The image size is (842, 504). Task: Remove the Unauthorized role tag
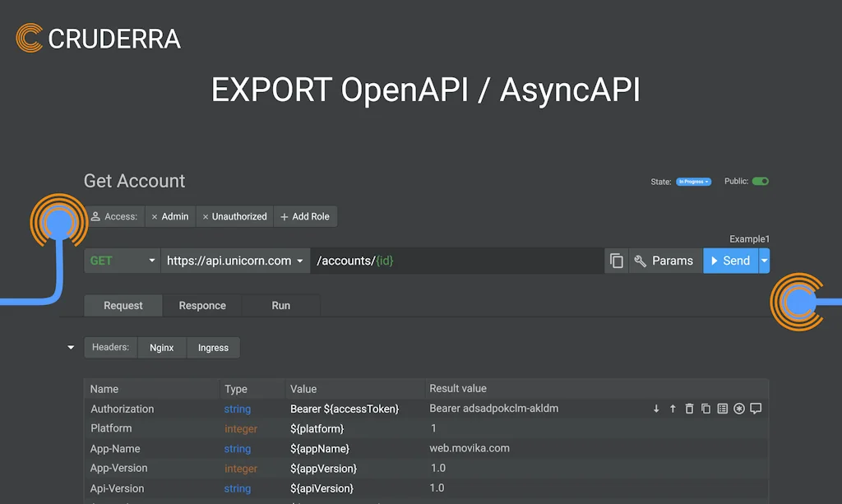pyautogui.click(x=206, y=217)
